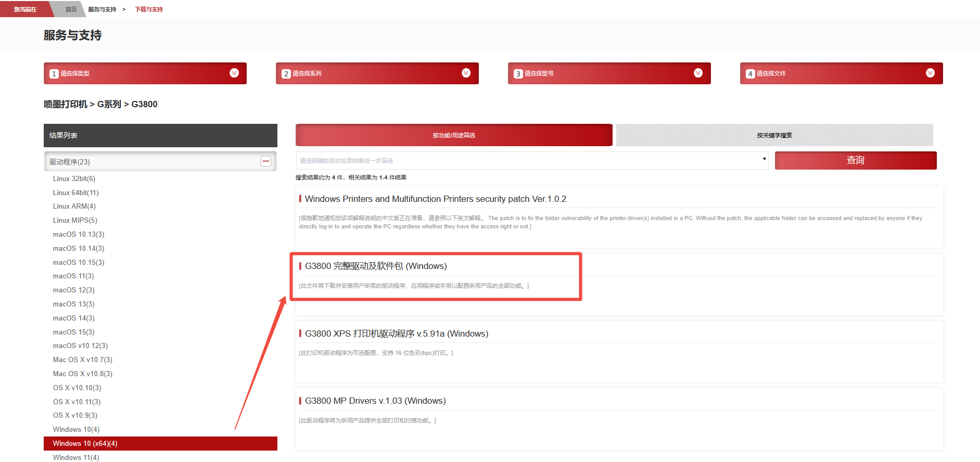Click the 搜索结果约为 4 件 summary text

351,177
